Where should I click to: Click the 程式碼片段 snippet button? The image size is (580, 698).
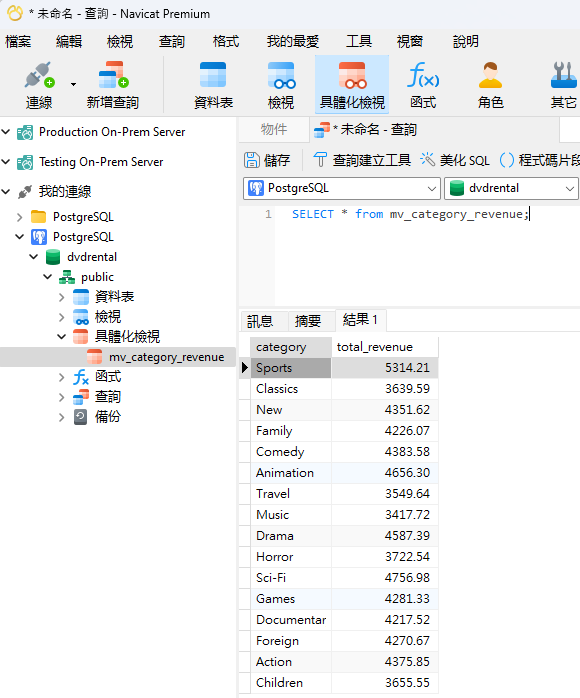pos(539,160)
